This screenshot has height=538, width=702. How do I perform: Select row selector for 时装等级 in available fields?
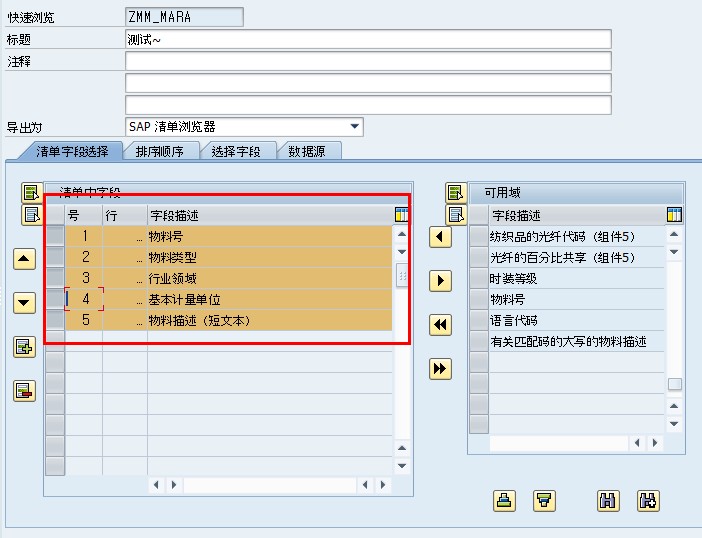point(479,278)
